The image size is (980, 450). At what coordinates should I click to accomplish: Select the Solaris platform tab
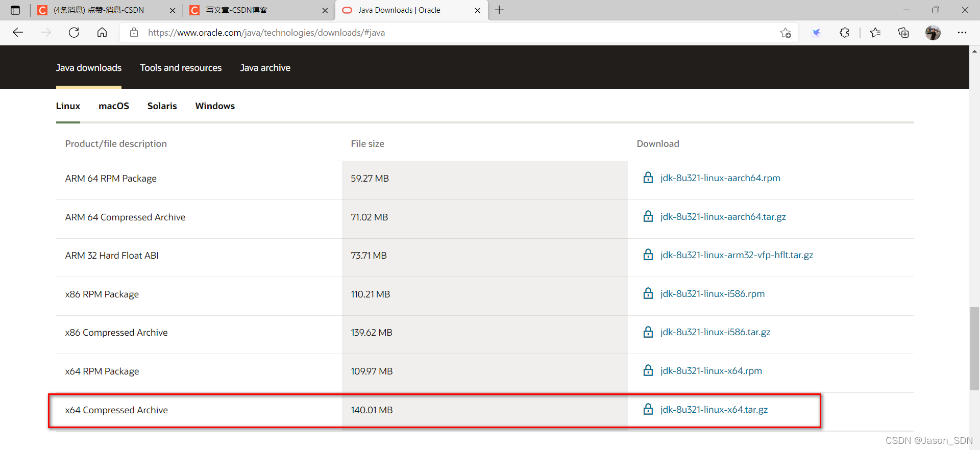(x=162, y=106)
